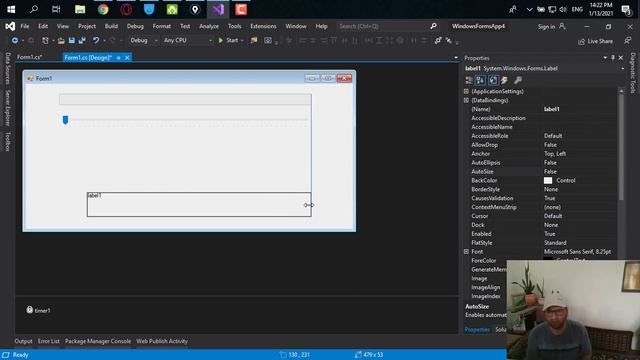Click the Undo arrow icon
Image resolution: width=640 pixels, height=360 pixels.
coord(96,40)
